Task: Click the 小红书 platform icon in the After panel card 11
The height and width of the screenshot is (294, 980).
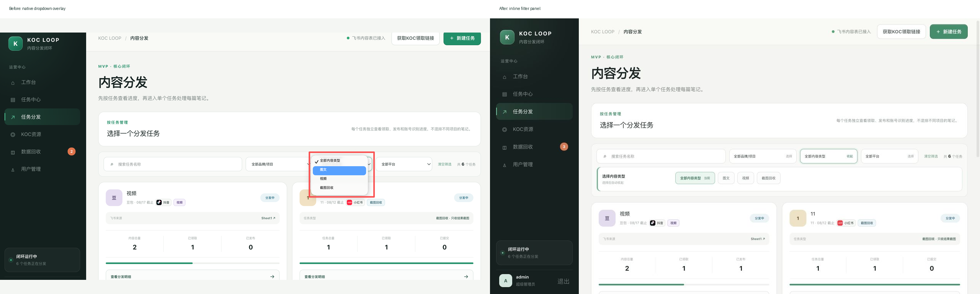Action: coord(840,223)
